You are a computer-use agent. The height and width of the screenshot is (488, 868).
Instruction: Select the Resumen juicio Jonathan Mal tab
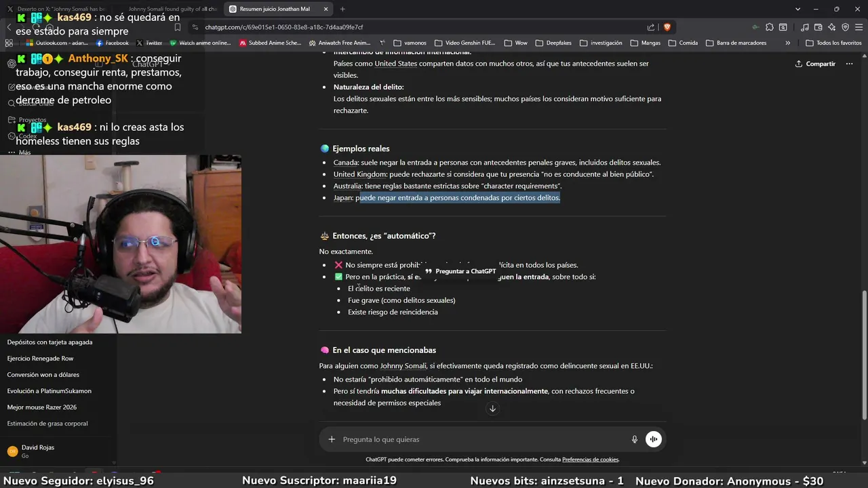tap(279, 9)
